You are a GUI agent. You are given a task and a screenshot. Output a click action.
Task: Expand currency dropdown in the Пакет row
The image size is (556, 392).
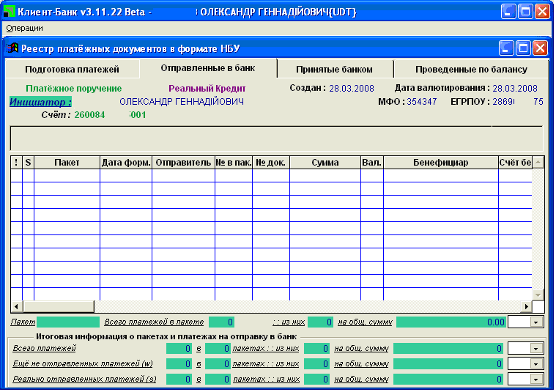click(x=536, y=322)
